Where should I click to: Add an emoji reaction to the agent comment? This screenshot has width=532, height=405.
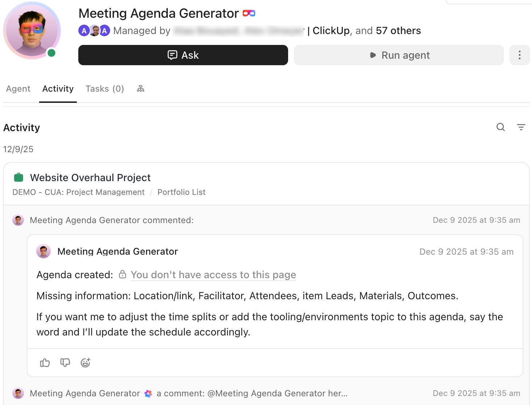(85, 363)
